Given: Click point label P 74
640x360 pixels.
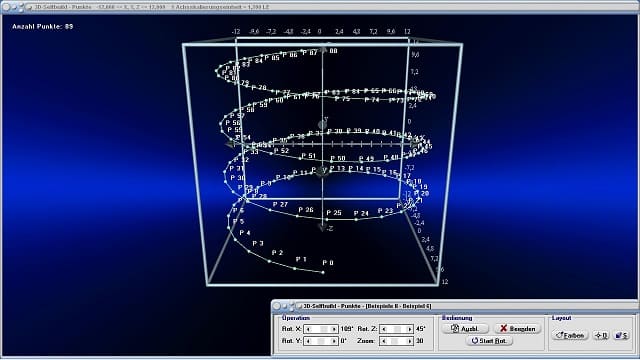Looking at the screenshot, I should click(x=372, y=100).
